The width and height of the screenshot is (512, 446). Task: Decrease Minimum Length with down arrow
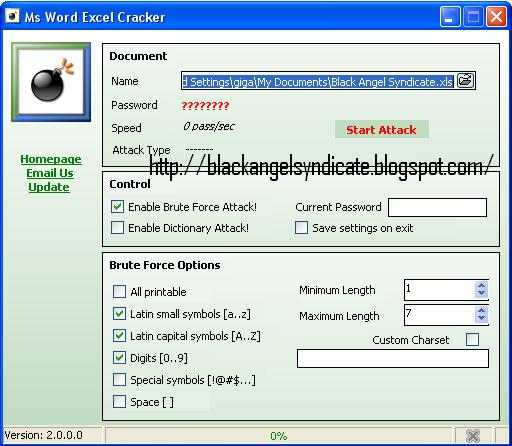tap(481, 294)
